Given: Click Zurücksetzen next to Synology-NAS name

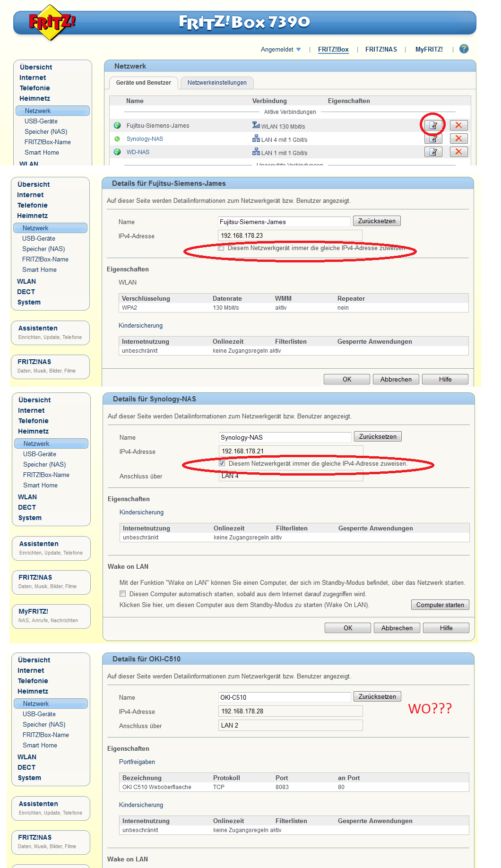Looking at the screenshot, I should 378,436.
